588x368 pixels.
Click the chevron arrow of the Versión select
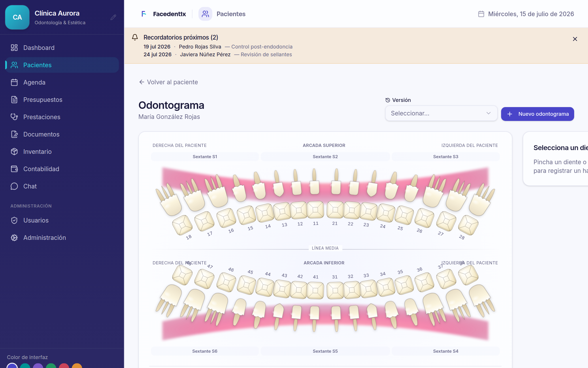click(488, 113)
